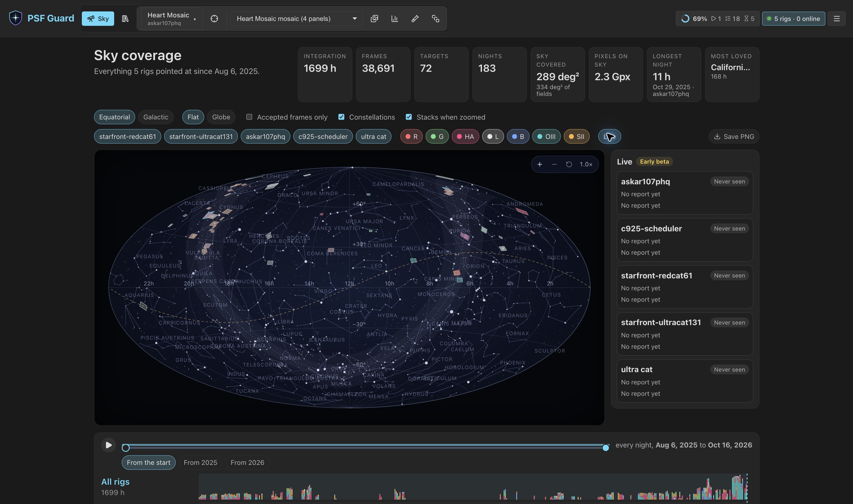Image resolution: width=853 pixels, height=504 pixels.
Task: Click the PSF Guard shield logo
Action: tap(15, 18)
